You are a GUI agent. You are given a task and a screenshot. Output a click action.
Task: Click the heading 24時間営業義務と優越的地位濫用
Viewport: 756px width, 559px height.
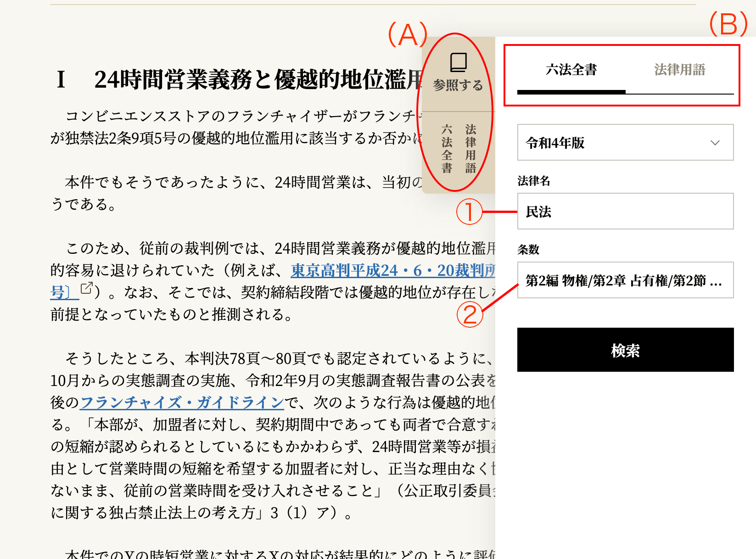pos(257,79)
